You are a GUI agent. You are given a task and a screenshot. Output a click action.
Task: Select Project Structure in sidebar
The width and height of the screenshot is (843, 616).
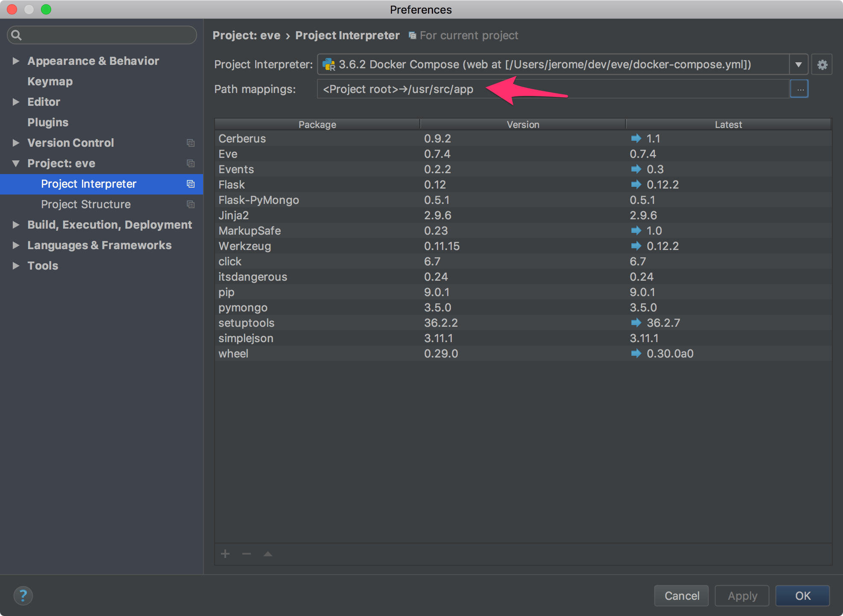click(x=102, y=204)
